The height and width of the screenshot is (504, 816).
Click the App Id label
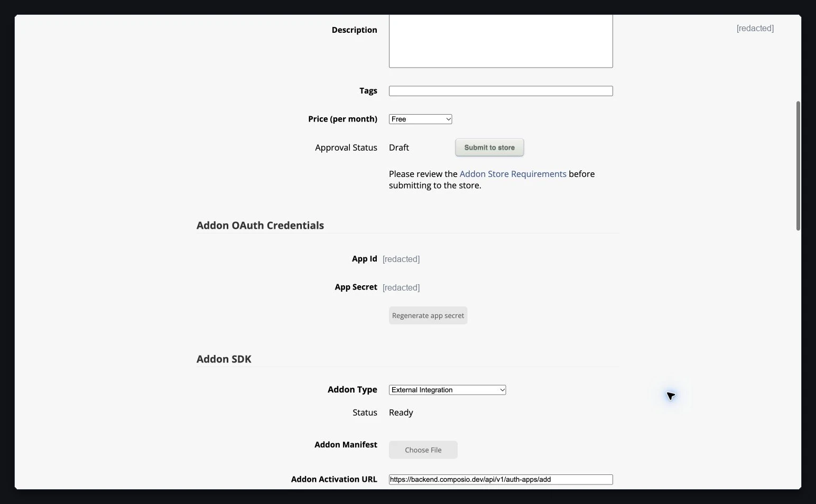365,259
